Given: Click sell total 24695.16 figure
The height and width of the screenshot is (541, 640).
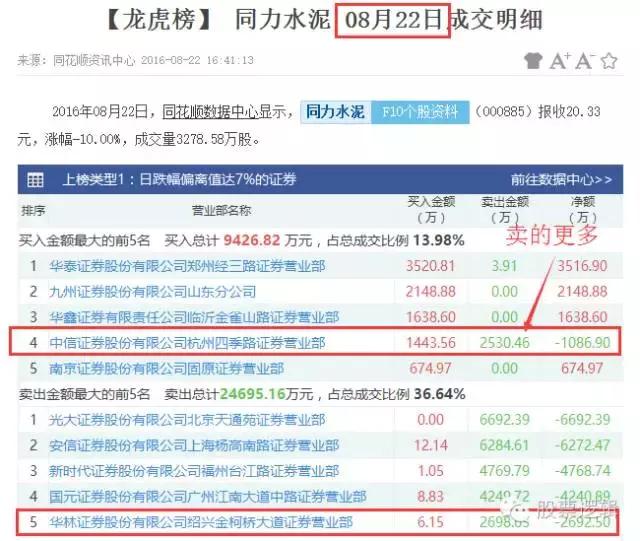Looking at the screenshot, I should pyautogui.click(x=253, y=394).
